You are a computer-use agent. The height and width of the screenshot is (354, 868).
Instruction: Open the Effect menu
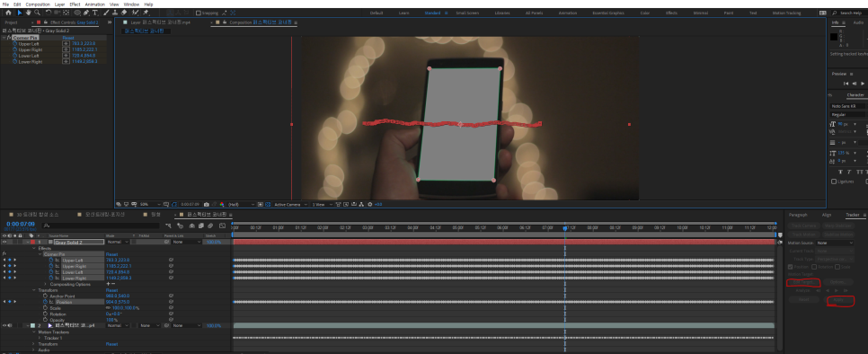click(75, 4)
